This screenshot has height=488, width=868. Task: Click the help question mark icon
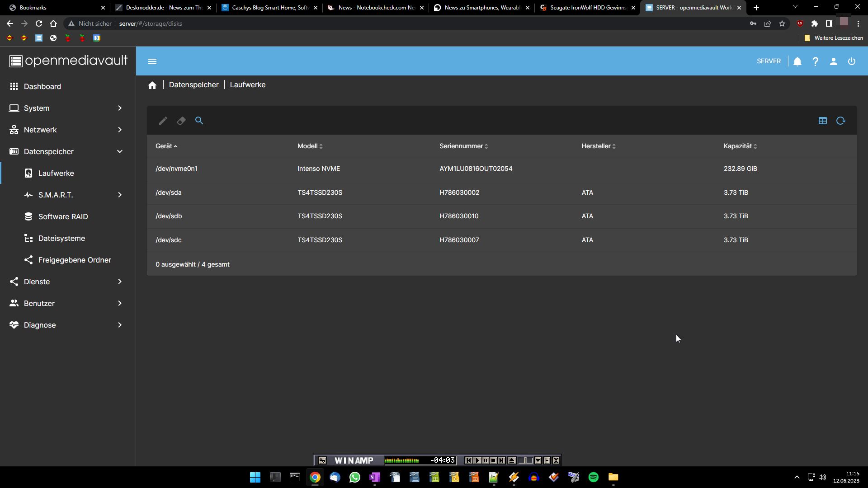tap(815, 61)
